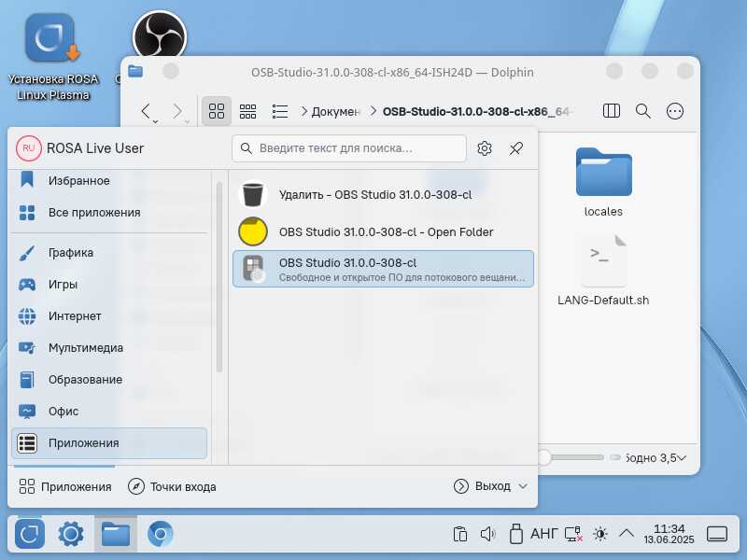Open the Интернет category
The image size is (747, 560).
pyautogui.click(x=109, y=316)
